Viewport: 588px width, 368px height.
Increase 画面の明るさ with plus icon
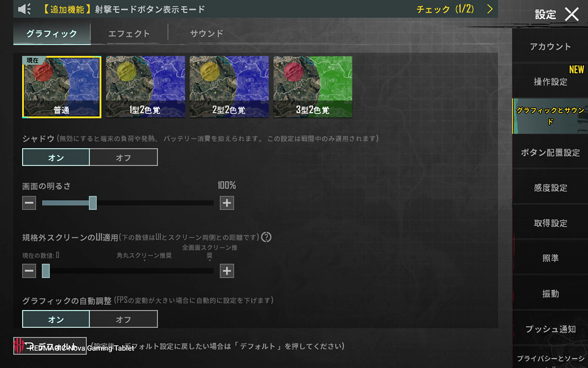(x=227, y=203)
